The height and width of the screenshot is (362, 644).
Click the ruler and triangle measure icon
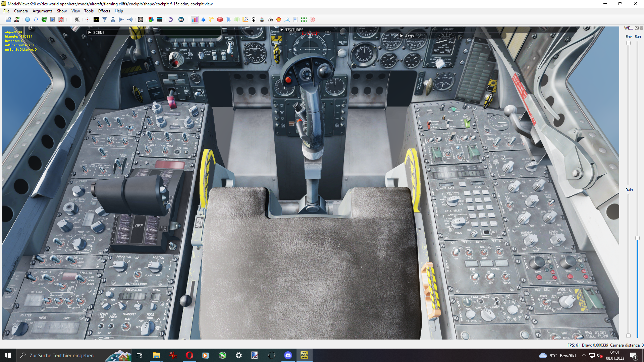[245, 19]
